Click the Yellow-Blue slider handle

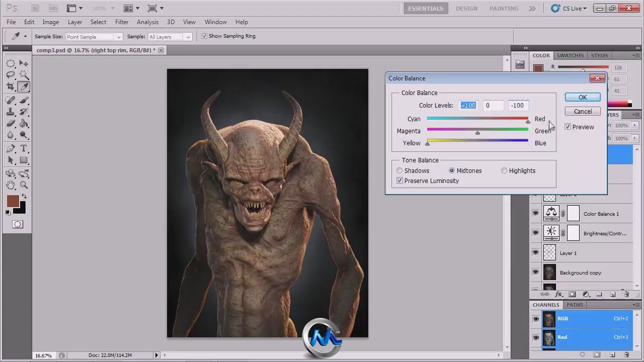pyautogui.click(x=428, y=144)
